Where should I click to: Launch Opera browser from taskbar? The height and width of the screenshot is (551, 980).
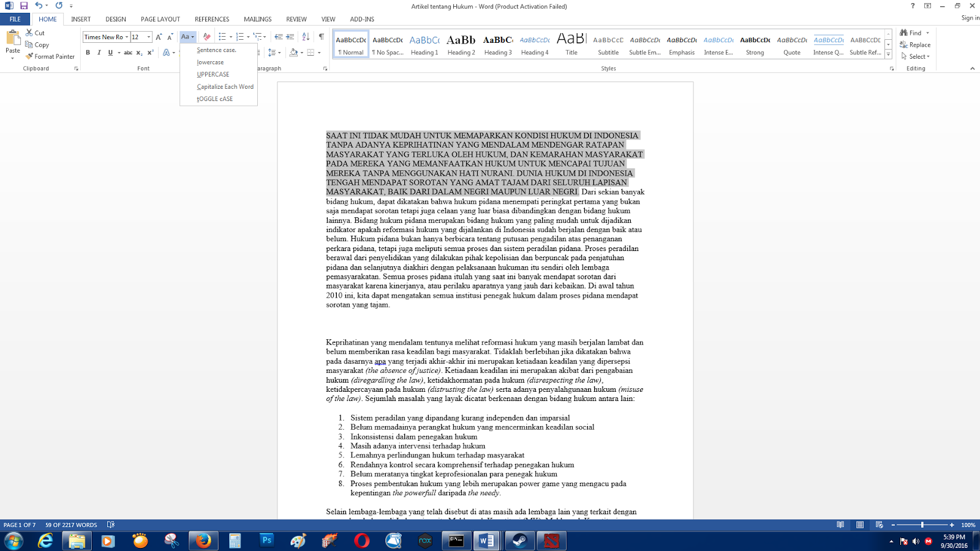click(x=362, y=541)
